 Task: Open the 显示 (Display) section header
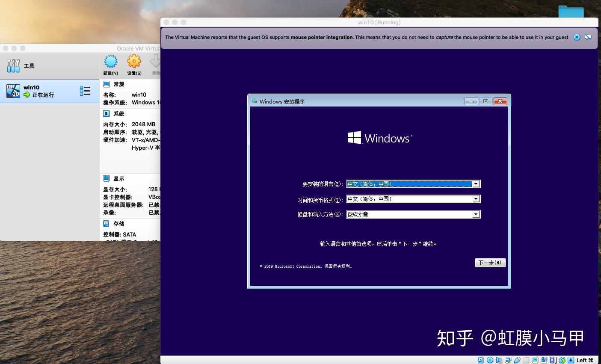pyautogui.click(x=119, y=179)
